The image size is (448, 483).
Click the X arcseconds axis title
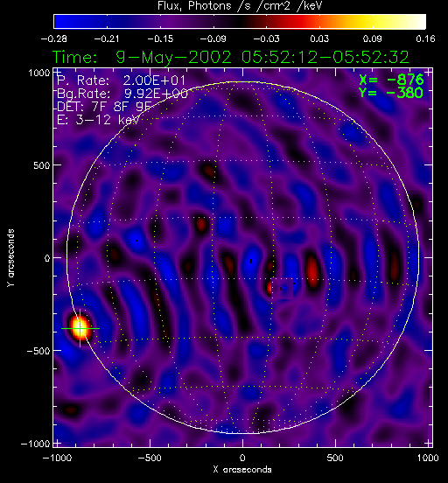[x=242, y=470]
